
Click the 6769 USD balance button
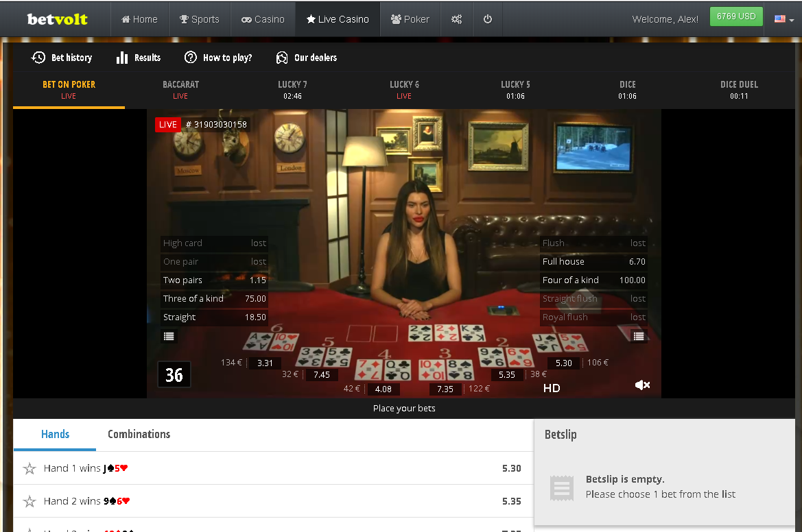(x=736, y=16)
